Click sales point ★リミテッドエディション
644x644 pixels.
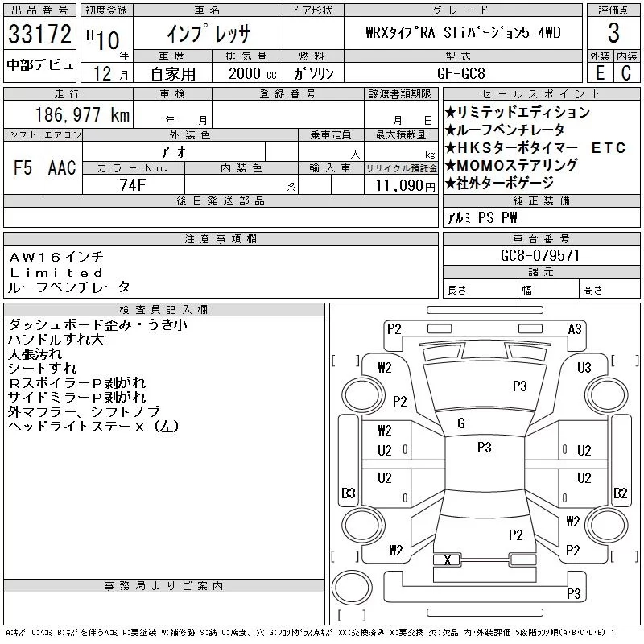(518, 112)
